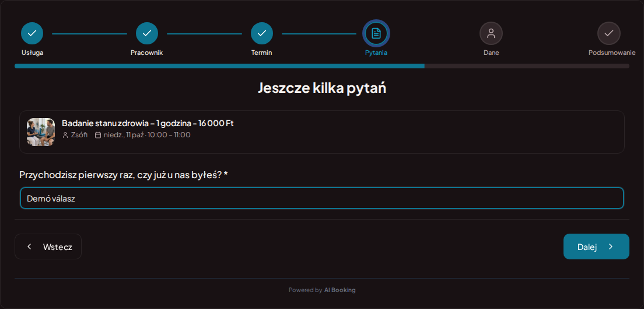Image resolution: width=644 pixels, height=309 pixels.
Task: Click the Pracownik step label
Action: (147, 53)
